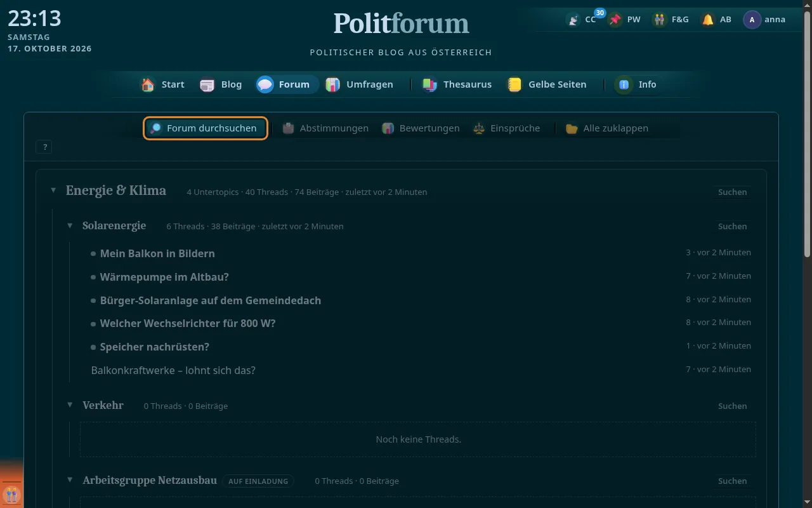Open thread Mein Balkon in Bildern
Viewport: 812px width, 508px height.
click(x=157, y=253)
